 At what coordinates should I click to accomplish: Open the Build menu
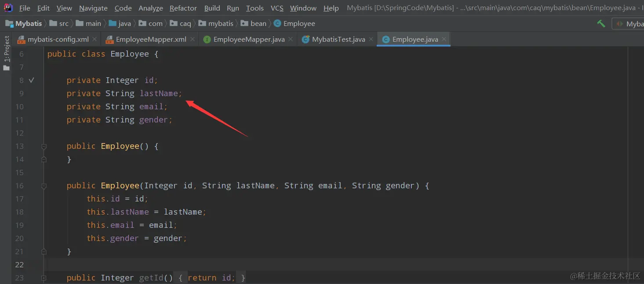coord(212,8)
